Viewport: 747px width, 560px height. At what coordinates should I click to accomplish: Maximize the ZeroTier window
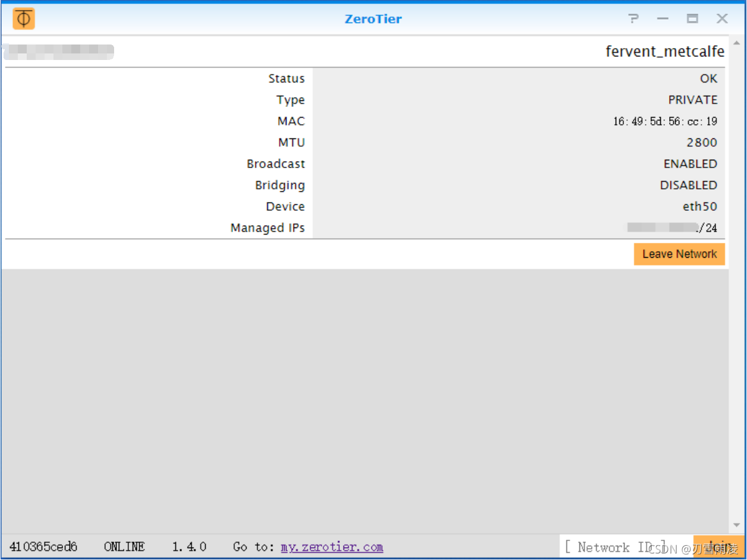click(x=692, y=18)
